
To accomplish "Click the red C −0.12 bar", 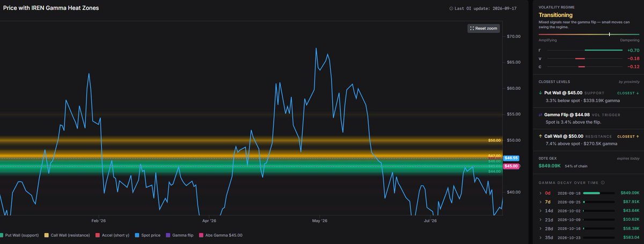I will point(581,67).
